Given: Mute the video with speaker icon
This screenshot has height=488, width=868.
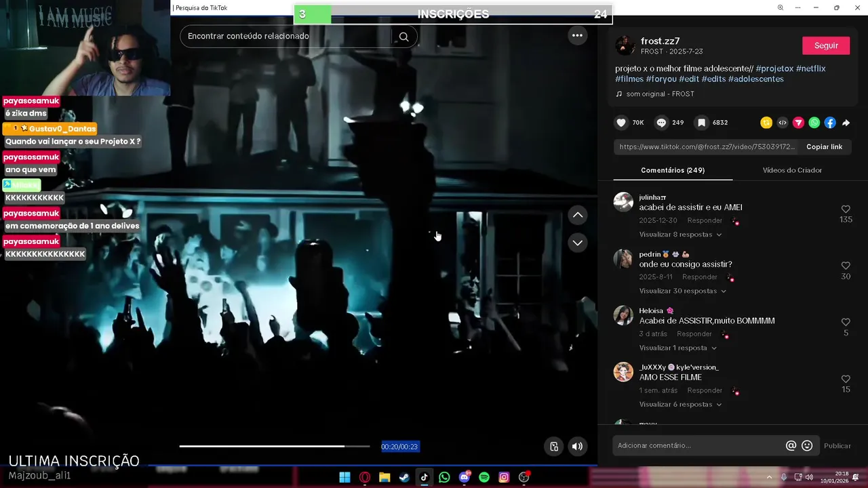Looking at the screenshot, I should (577, 446).
